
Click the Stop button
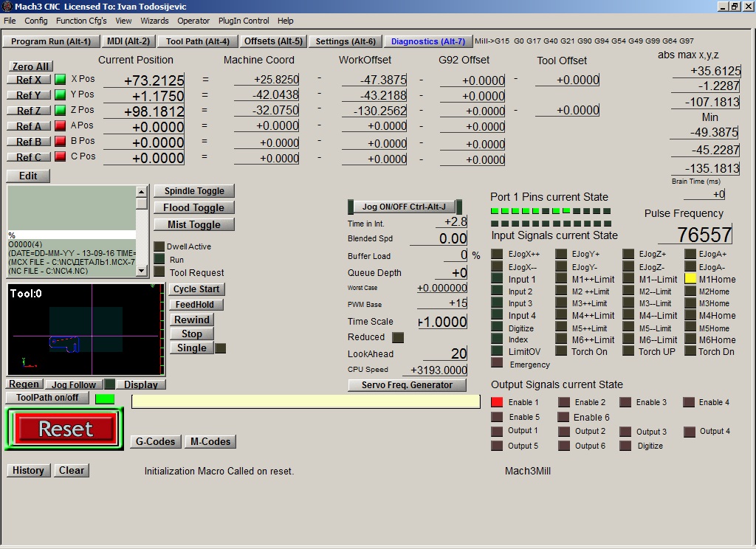192,334
